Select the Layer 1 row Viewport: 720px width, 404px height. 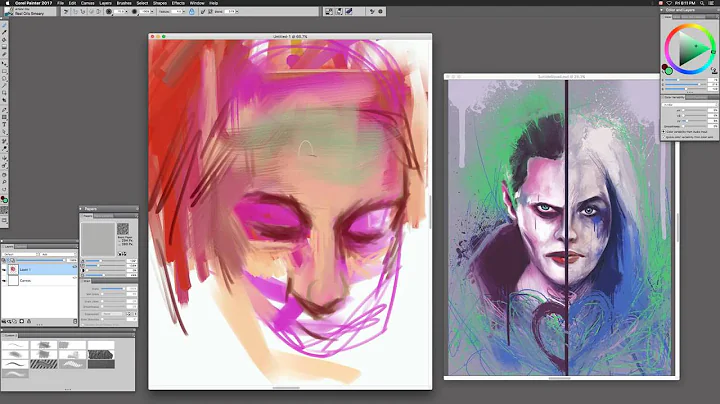pos(39,269)
